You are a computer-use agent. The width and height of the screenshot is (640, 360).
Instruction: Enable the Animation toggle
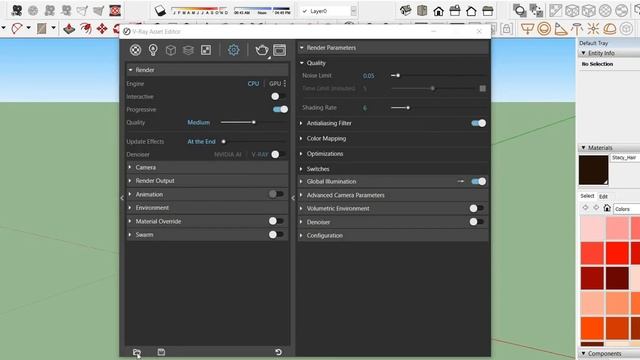[276, 194]
